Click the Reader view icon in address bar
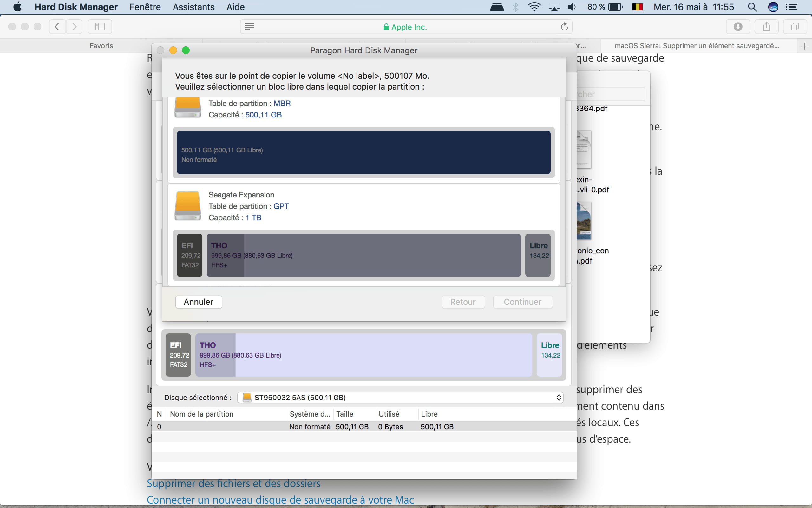The height and width of the screenshot is (508, 812). pyautogui.click(x=249, y=27)
